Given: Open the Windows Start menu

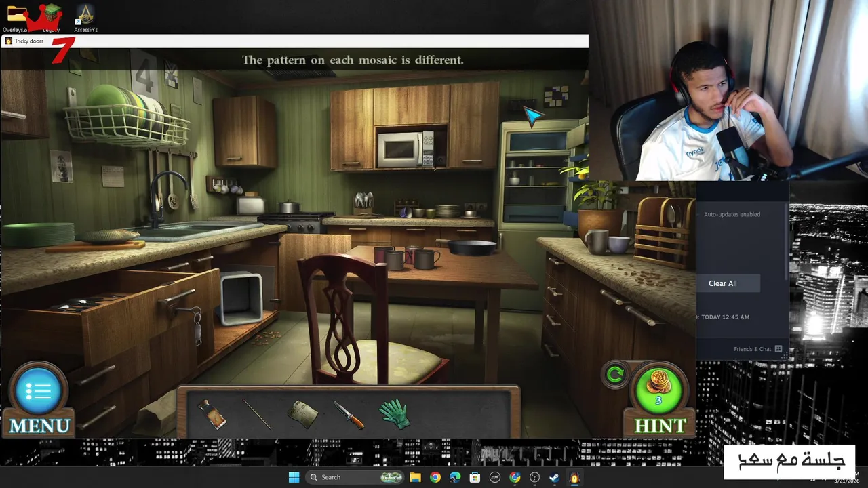Looking at the screenshot, I should tap(294, 477).
